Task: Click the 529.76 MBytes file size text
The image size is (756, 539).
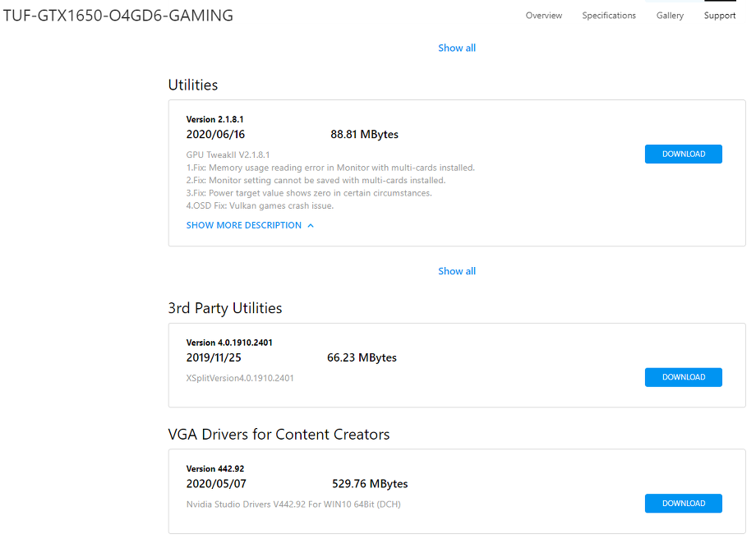Action: click(x=370, y=484)
